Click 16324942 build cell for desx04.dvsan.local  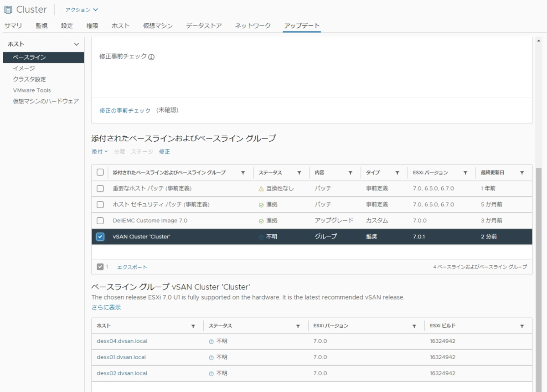[x=443, y=341]
